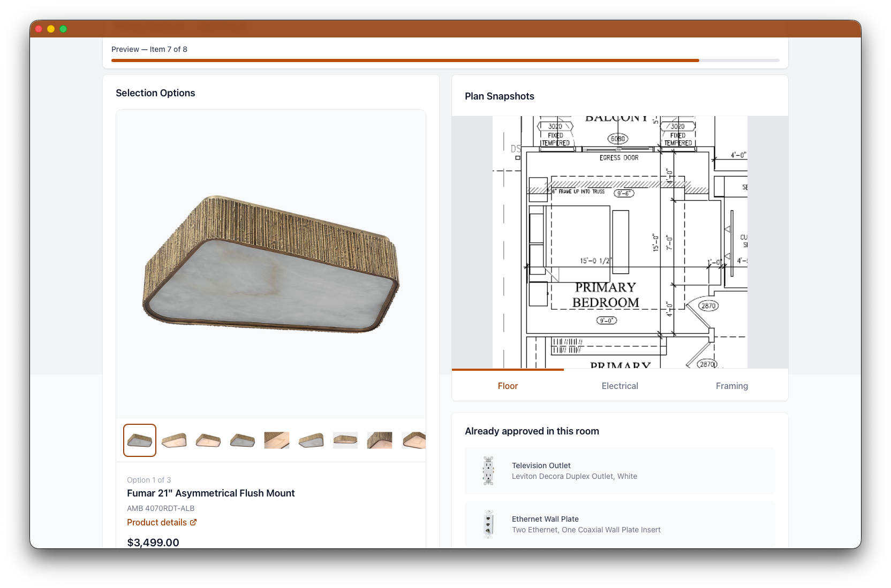
Task: Select the sixth flush mount thumbnail
Action: coord(311,440)
